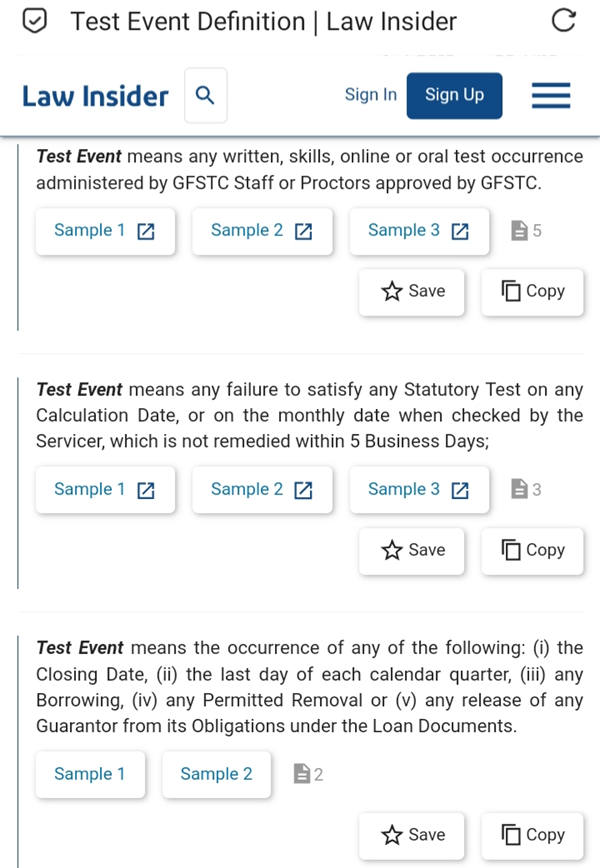The height and width of the screenshot is (868, 600).
Task: Click the search magnifier icon
Action: click(205, 95)
